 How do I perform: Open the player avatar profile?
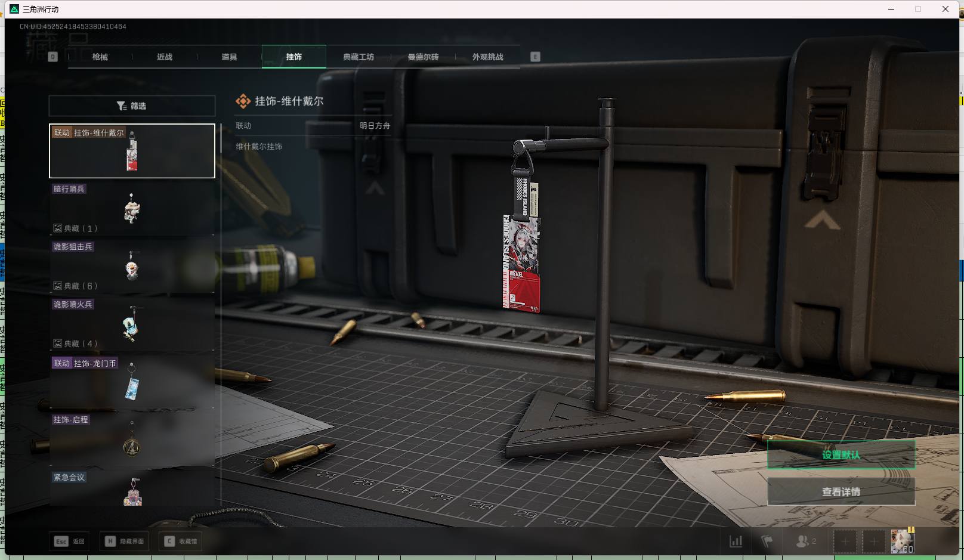(903, 541)
